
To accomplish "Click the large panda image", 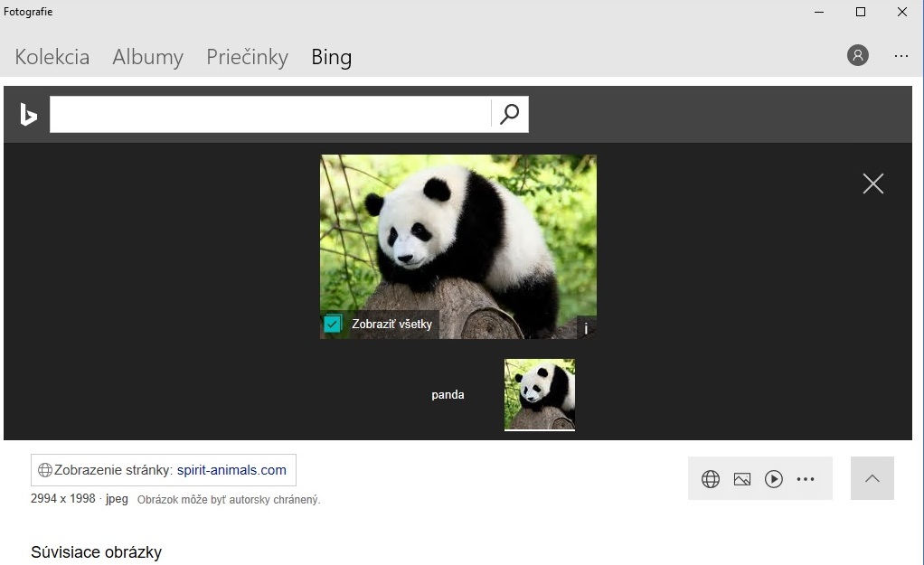I will [457, 246].
